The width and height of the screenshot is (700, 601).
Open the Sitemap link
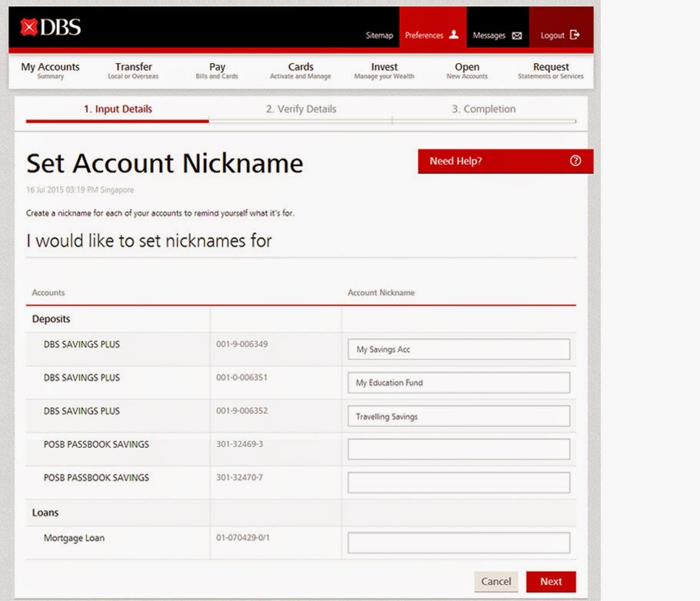pyautogui.click(x=379, y=35)
